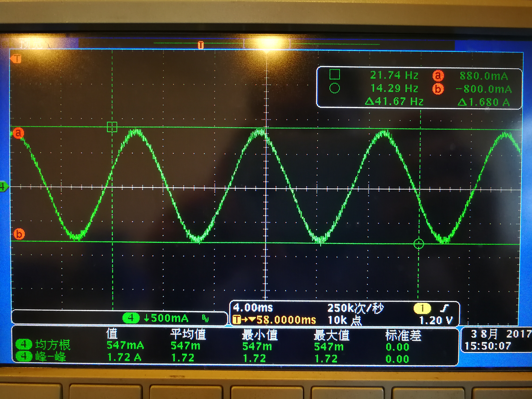532x399 pixels.
Task: Click the record overview bar at top
Action: pyautogui.click(x=267, y=44)
